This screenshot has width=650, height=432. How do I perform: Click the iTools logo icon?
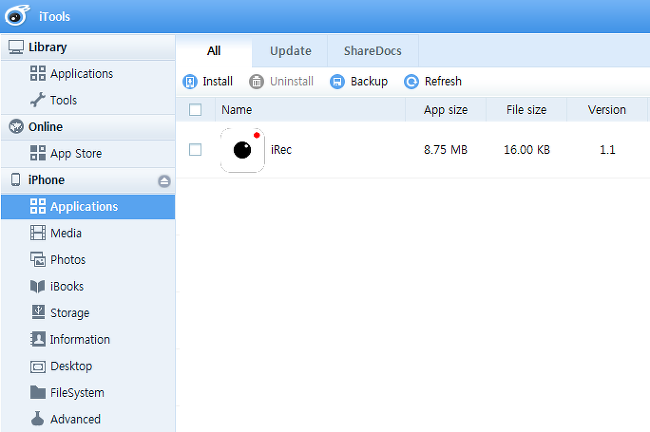[x=17, y=16]
